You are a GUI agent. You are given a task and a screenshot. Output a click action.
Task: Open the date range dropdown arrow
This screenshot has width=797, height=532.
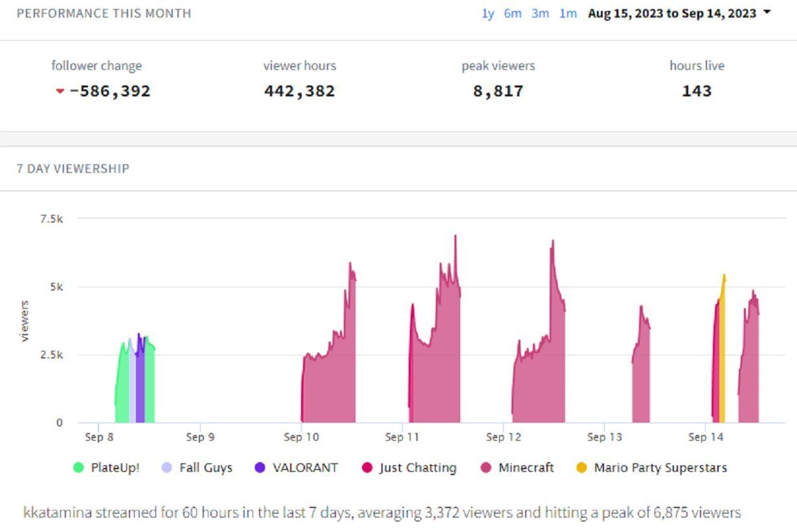click(767, 12)
